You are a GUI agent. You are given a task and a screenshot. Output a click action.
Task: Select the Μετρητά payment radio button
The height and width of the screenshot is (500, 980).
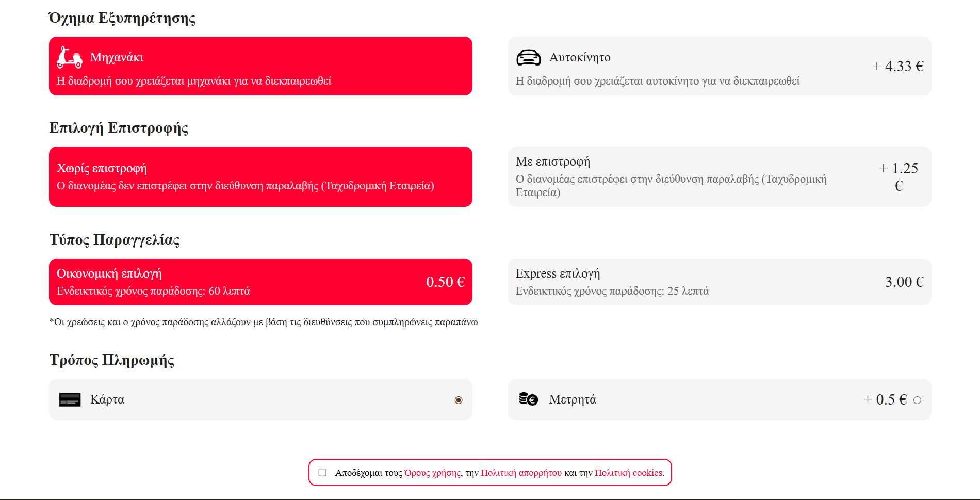click(x=917, y=400)
